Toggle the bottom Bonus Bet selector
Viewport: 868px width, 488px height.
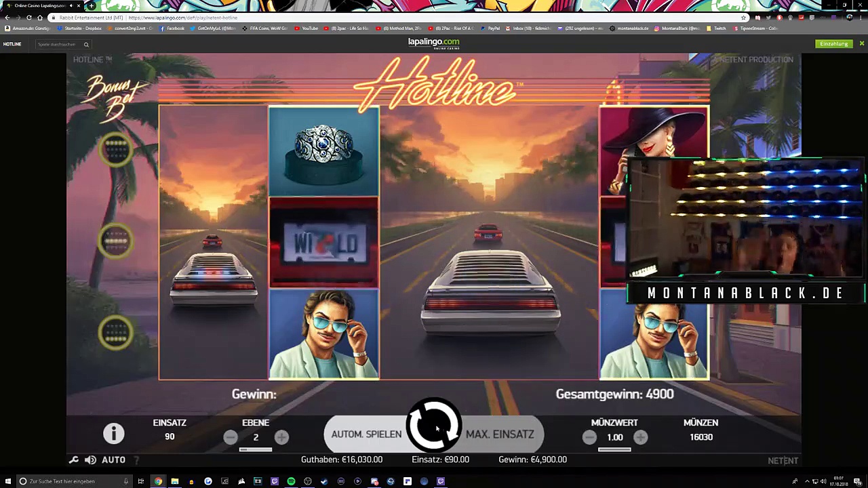115,333
